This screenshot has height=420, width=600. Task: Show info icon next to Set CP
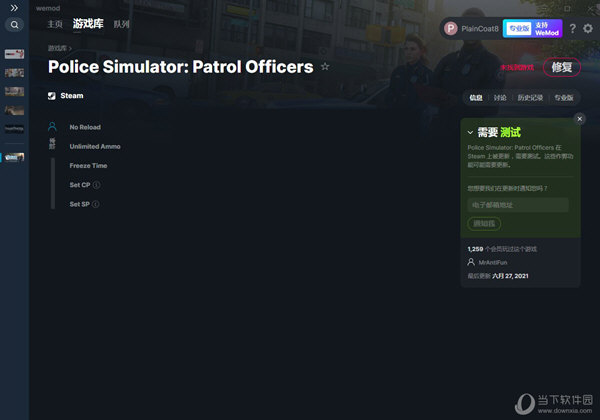pyautogui.click(x=97, y=185)
